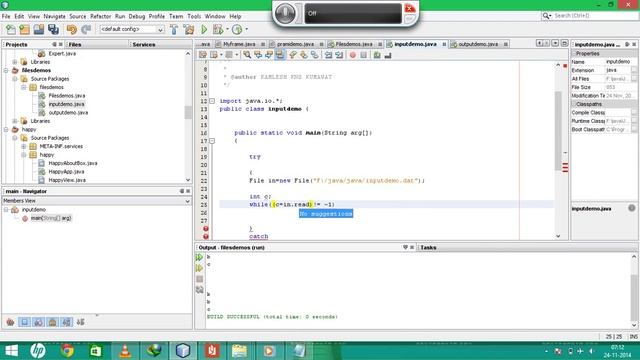This screenshot has height=360, width=640.
Task: Click the Open Project toolbar icon
Action: click(x=39, y=29)
